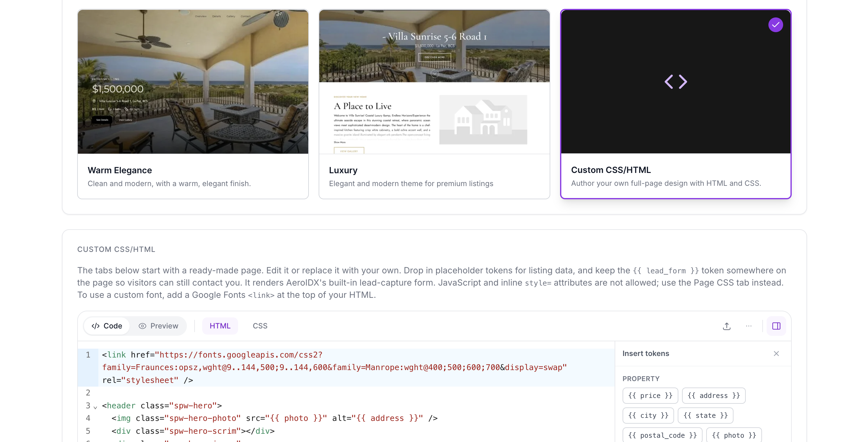Click the Google Fonts link href code
Image resolution: width=868 pixels, height=442 pixels.
(334, 361)
